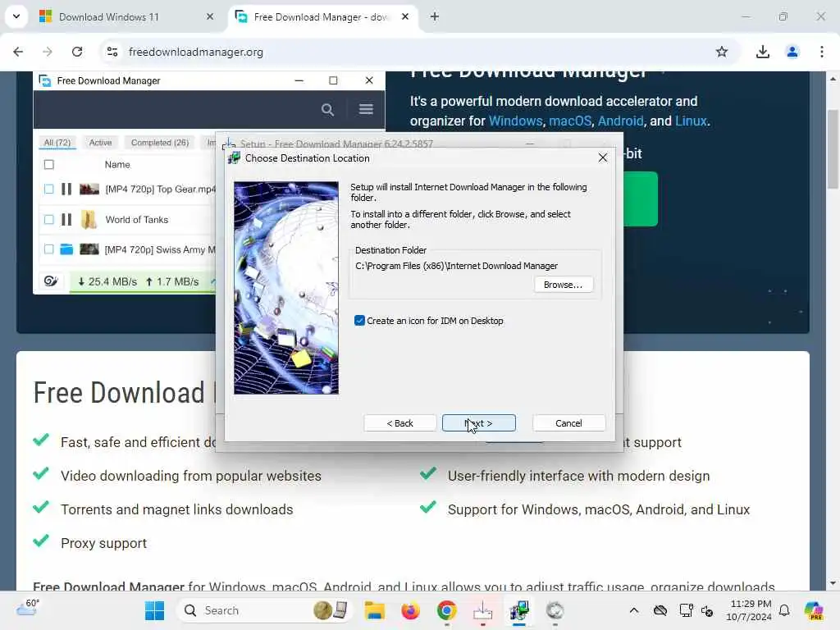Close the Free Download Manager browser tab
Viewport: 840px width, 630px height.
click(x=405, y=16)
